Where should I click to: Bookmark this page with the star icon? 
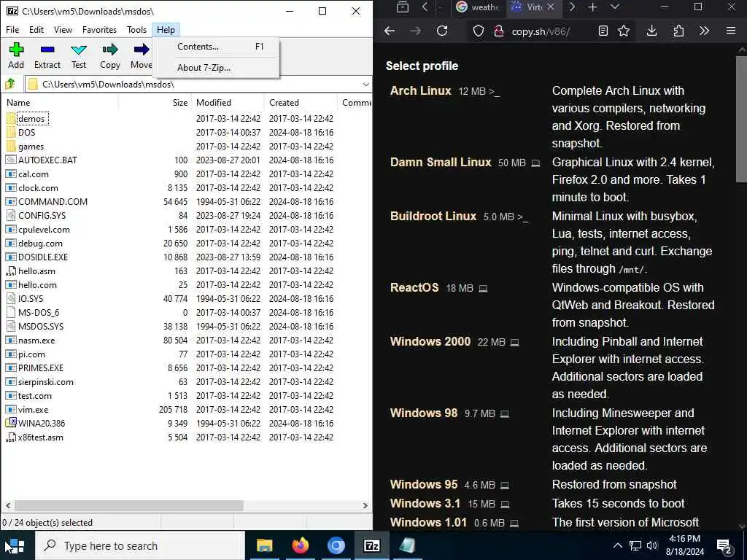624,31
